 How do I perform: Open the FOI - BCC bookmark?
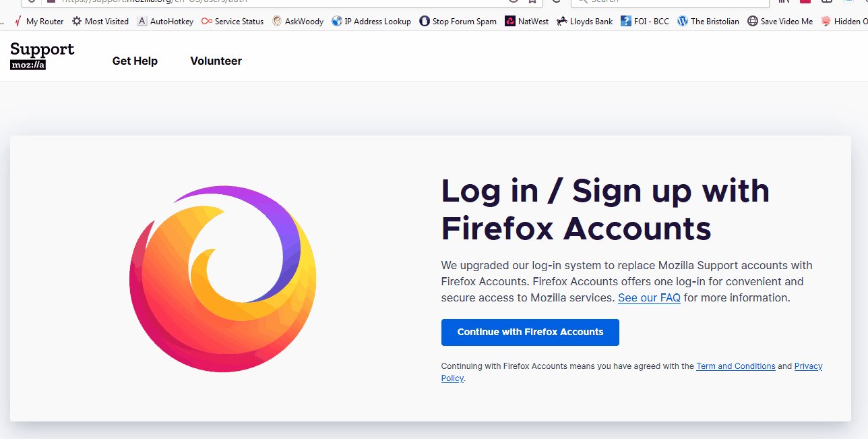pyautogui.click(x=645, y=22)
